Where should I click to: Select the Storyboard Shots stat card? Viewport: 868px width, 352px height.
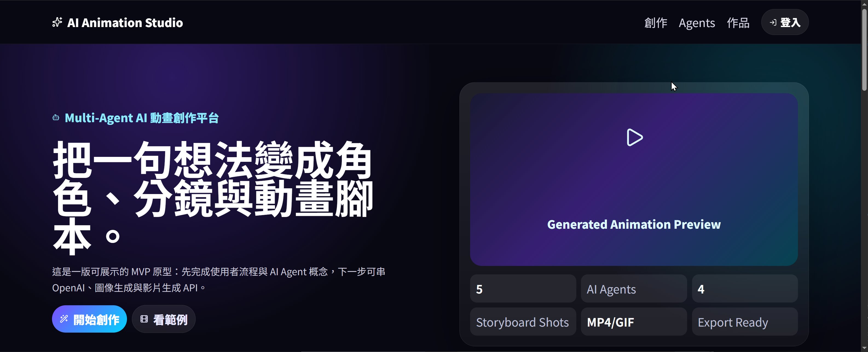523,322
